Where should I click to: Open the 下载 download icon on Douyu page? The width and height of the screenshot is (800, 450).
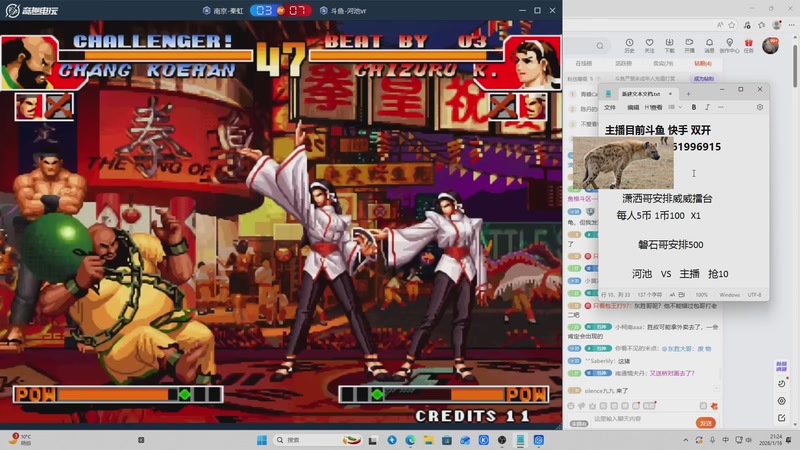[x=669, y=45]
